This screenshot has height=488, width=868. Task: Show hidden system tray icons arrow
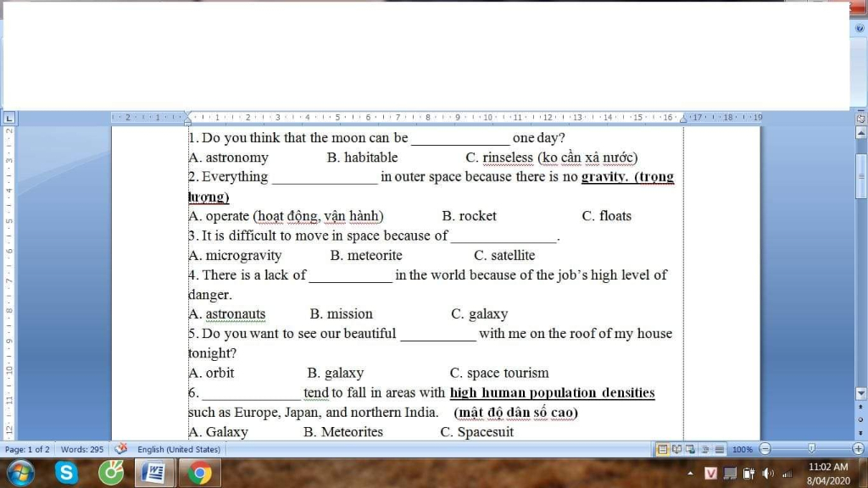tap(690, 473)
